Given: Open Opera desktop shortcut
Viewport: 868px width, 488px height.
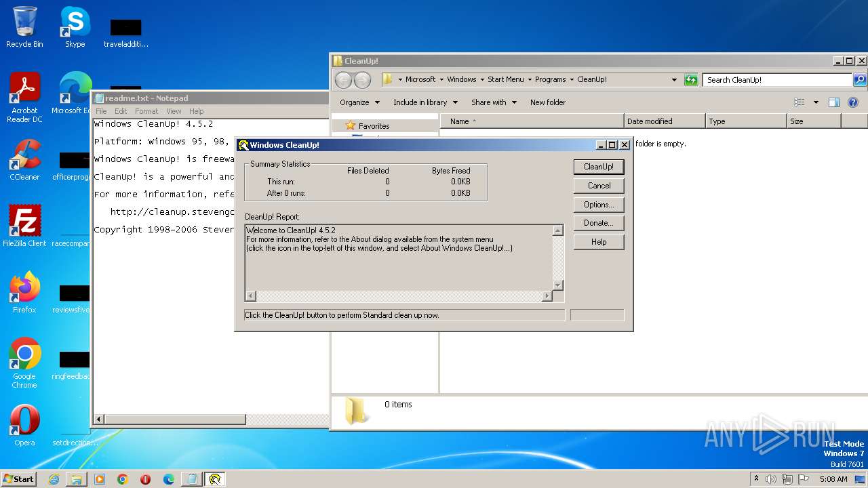Looking at the screenshot, I should tap(24, 425).
